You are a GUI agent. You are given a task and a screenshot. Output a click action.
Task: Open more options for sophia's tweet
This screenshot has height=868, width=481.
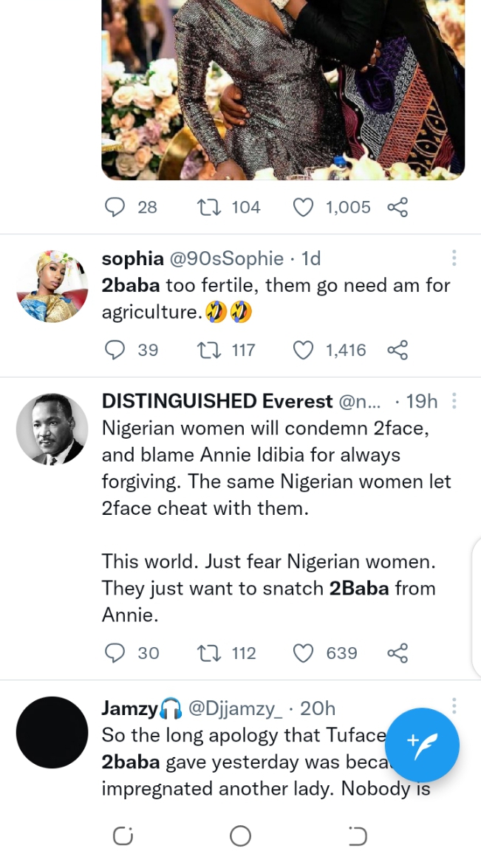(454, 258)
